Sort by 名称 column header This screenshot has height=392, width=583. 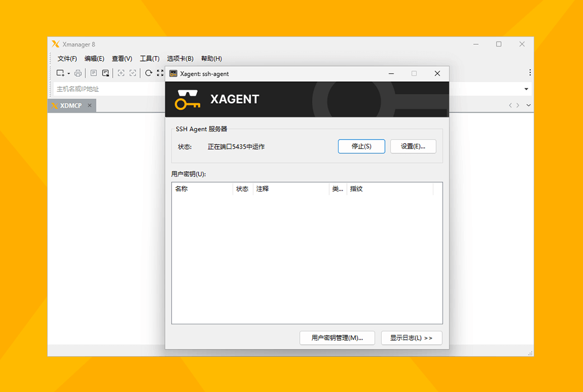[202, 189]
